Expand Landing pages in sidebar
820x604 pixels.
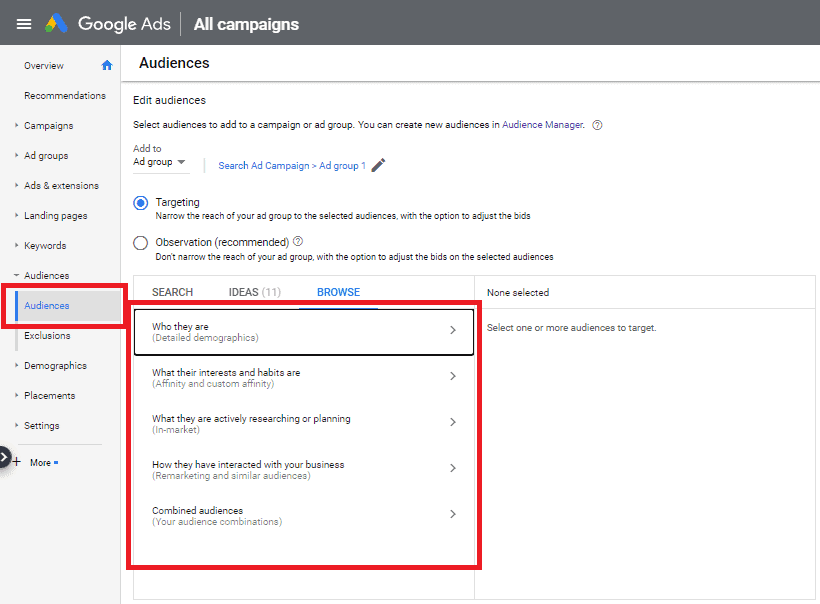[16, 215]
